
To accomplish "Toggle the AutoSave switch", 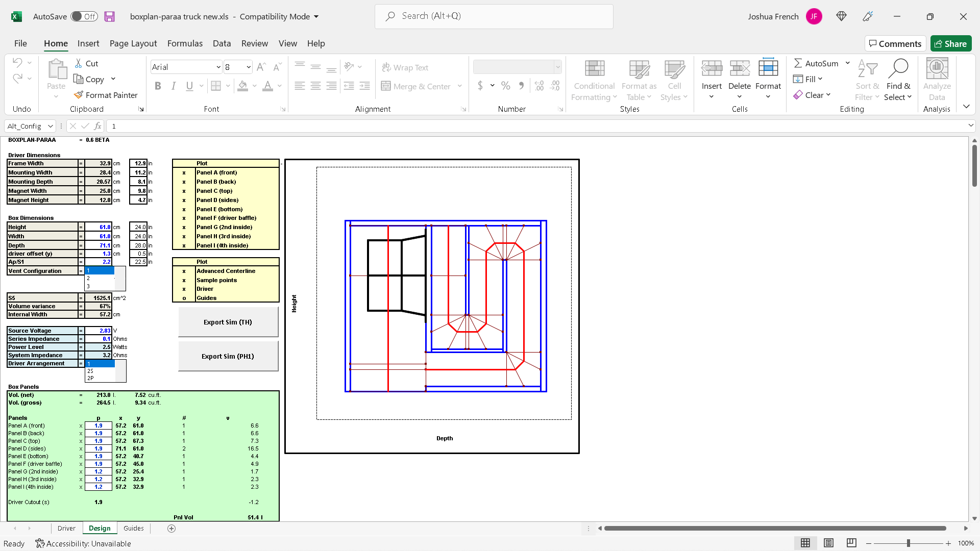I will point(84,16).
